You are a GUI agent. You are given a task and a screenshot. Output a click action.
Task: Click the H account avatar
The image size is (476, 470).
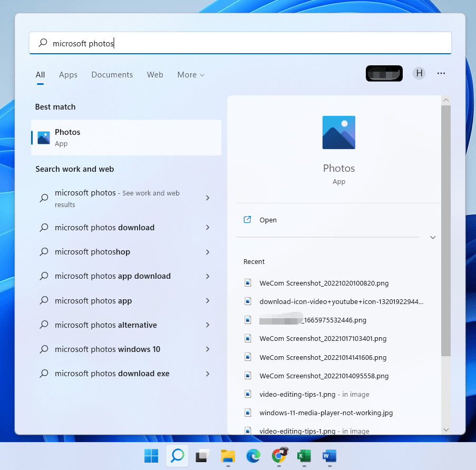[x=419, y=73]
